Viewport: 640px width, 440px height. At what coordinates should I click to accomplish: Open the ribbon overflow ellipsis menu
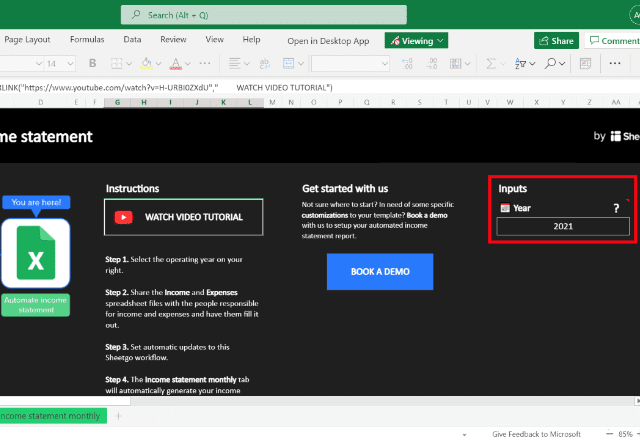tap(615, 63)
